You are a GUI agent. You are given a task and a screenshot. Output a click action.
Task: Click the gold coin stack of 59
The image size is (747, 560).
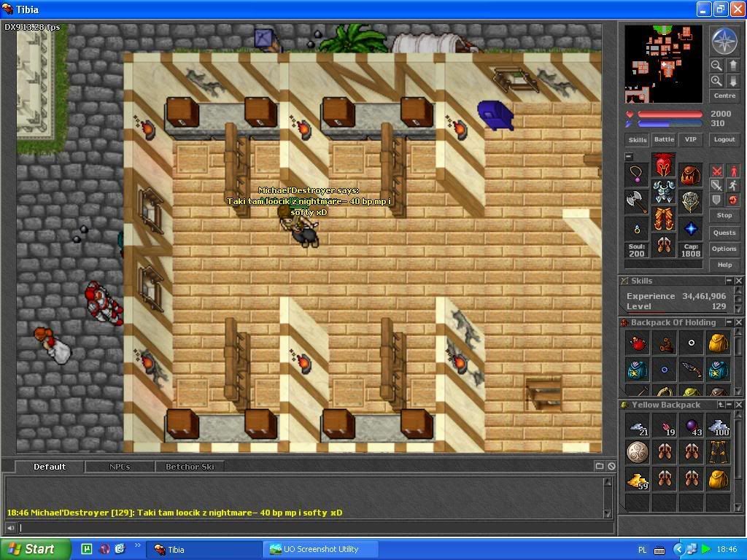coord(638,480)
